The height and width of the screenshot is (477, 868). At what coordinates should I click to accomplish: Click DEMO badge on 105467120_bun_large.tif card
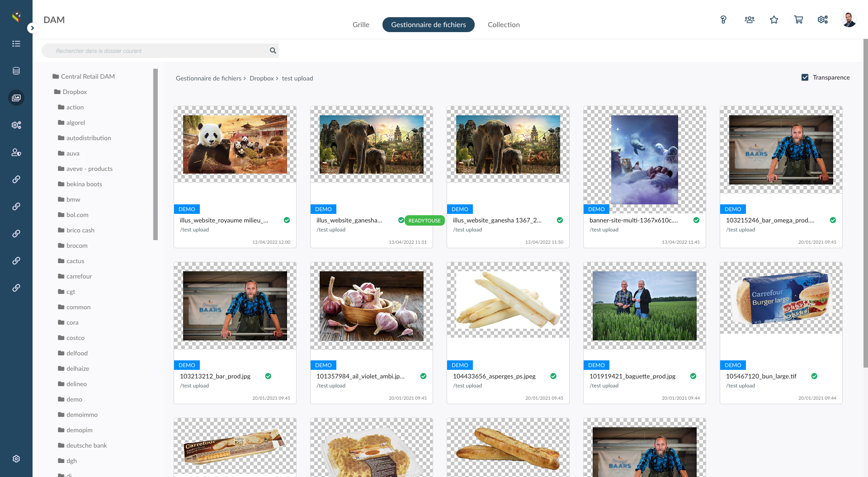(x=733, y=365)
